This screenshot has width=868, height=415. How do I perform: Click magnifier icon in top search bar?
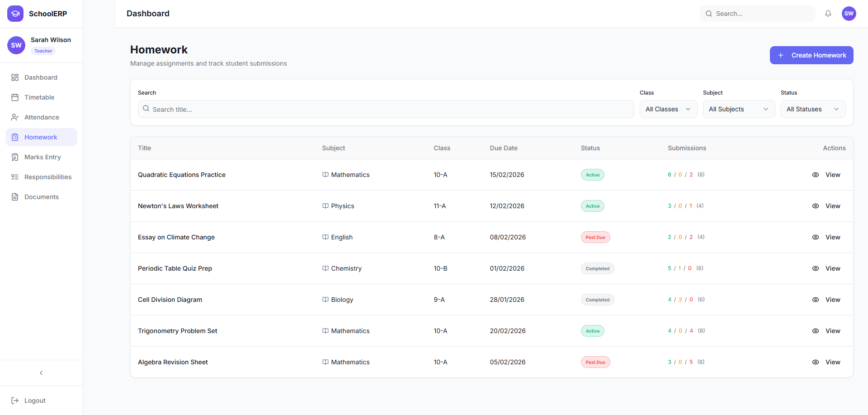(709, 14)
